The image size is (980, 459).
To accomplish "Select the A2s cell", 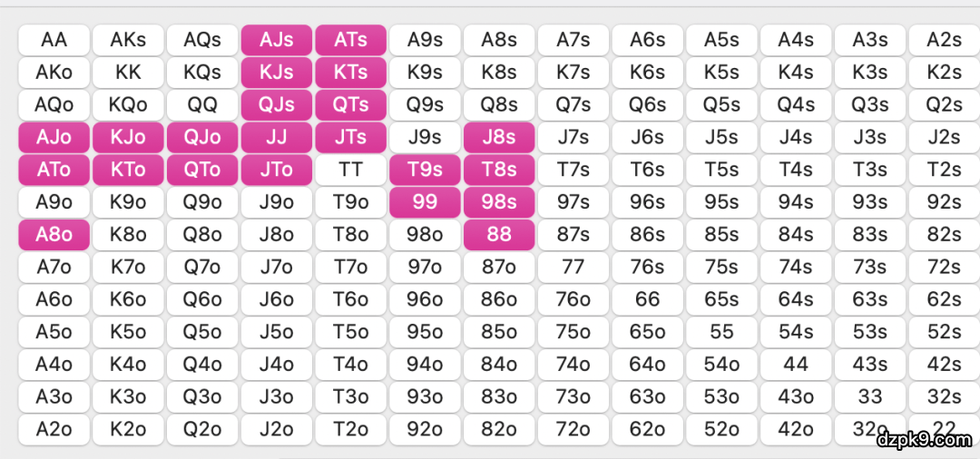I will 944,40.
